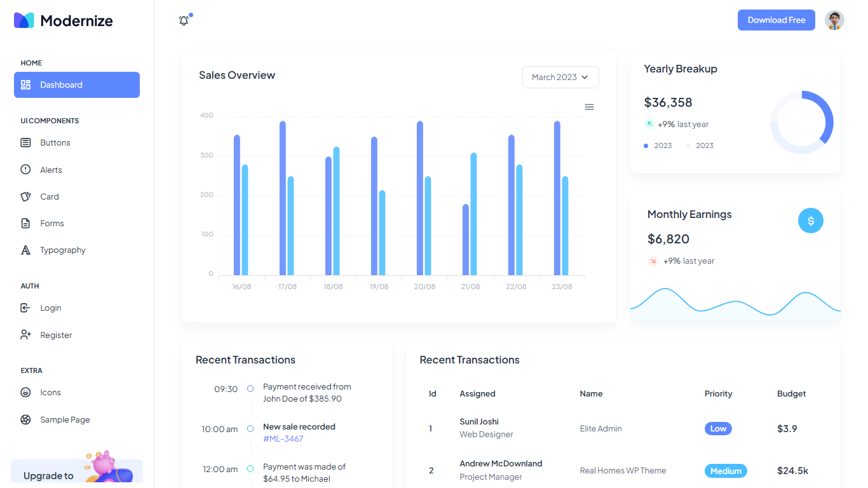This screenshot has height=488, width=868.
Task: Click the Download Free button
Action: [776, 20]
